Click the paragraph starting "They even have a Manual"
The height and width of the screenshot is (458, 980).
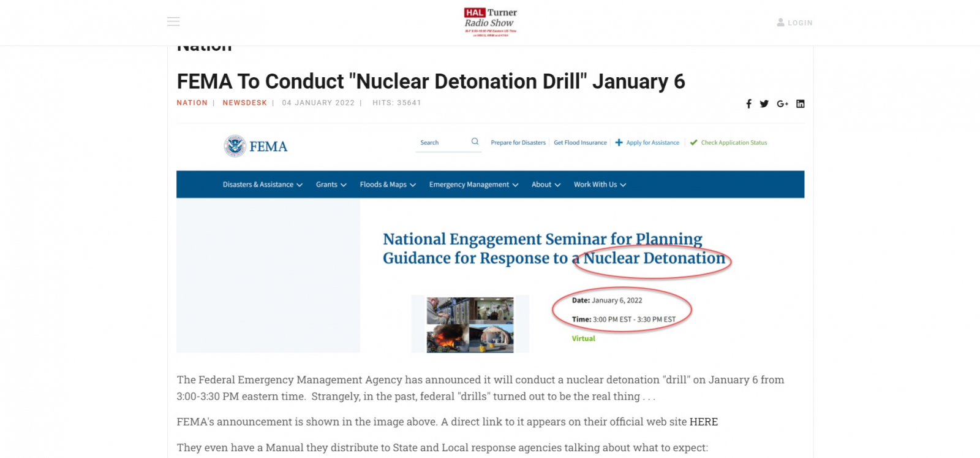(442, 448)
